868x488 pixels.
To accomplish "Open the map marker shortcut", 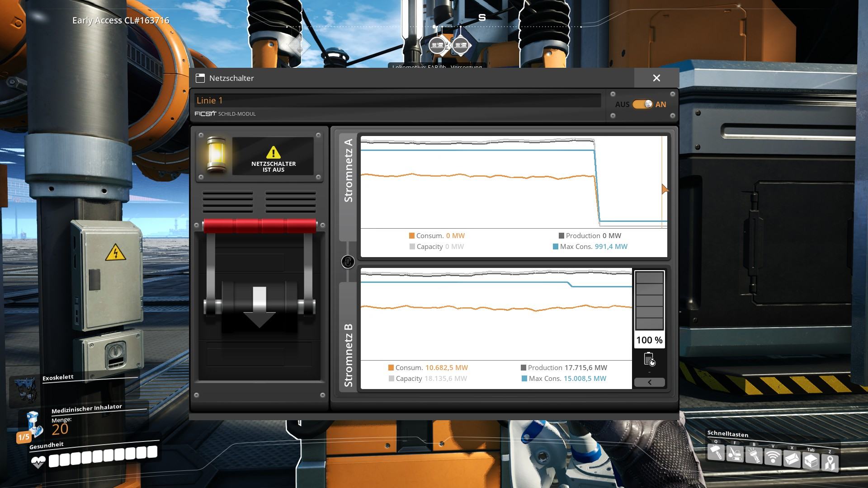I will (830, 463).
